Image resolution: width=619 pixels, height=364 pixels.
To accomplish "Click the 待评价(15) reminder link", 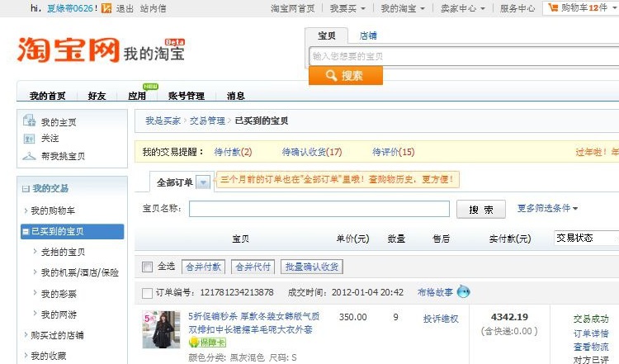I will [x=393, y=152].
